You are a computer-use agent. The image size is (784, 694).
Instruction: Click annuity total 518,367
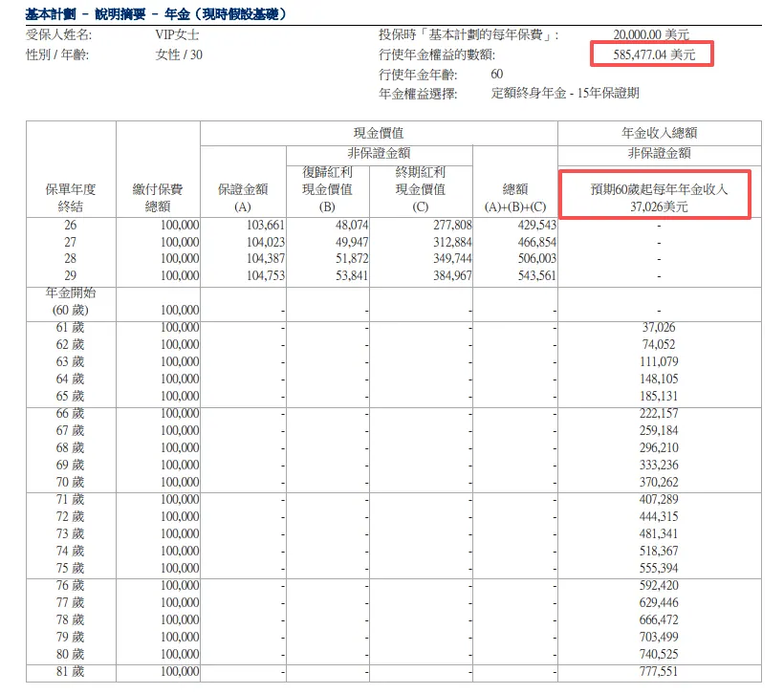(659, 551)
